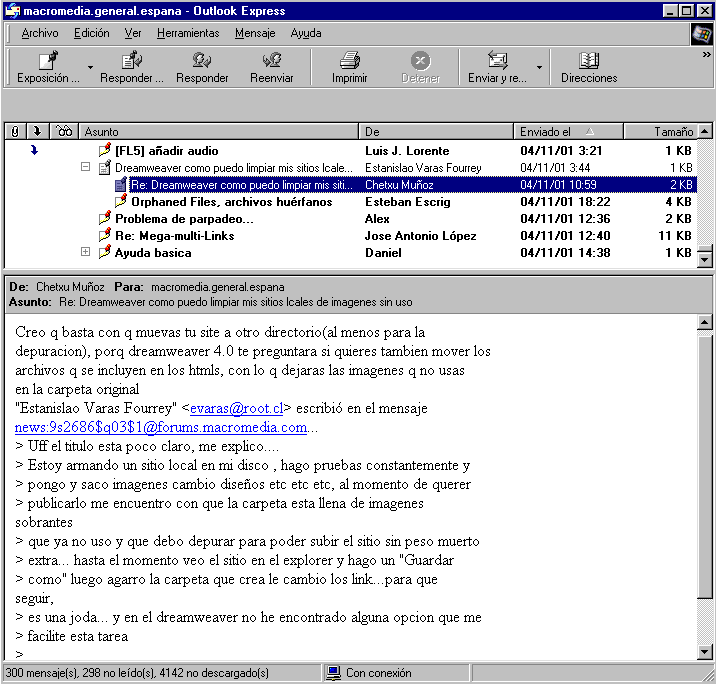716x684 pixels.
Task: Select message [FL5] añadir audio
Action: (x=167, y=151)
